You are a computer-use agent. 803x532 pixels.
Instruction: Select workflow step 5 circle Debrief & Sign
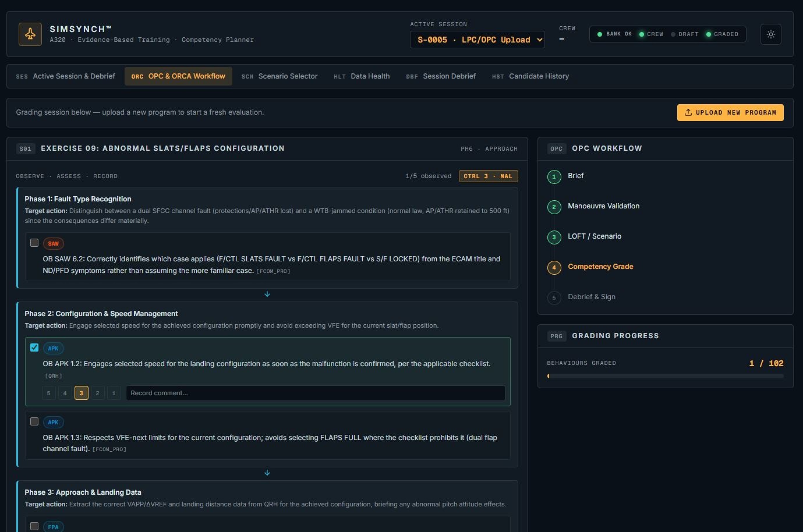(554, 297)
